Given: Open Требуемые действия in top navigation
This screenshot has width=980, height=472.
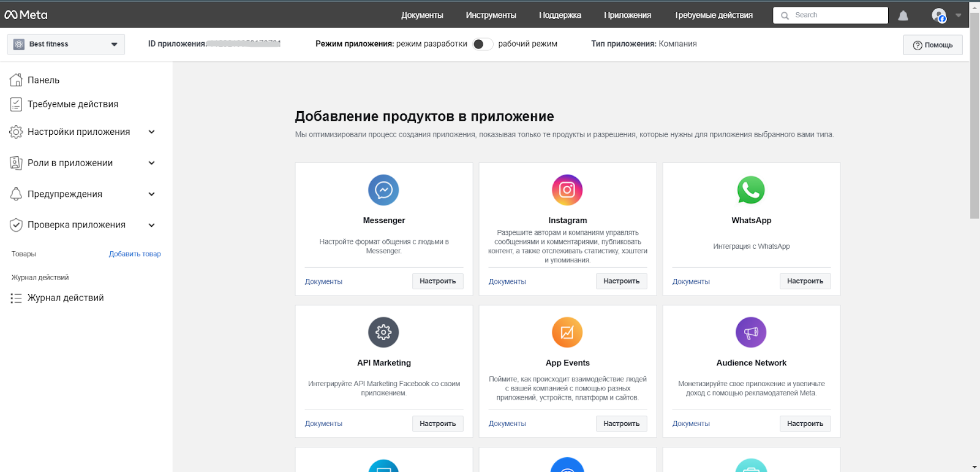Looking at the screenshot, I should pos(714,15).
